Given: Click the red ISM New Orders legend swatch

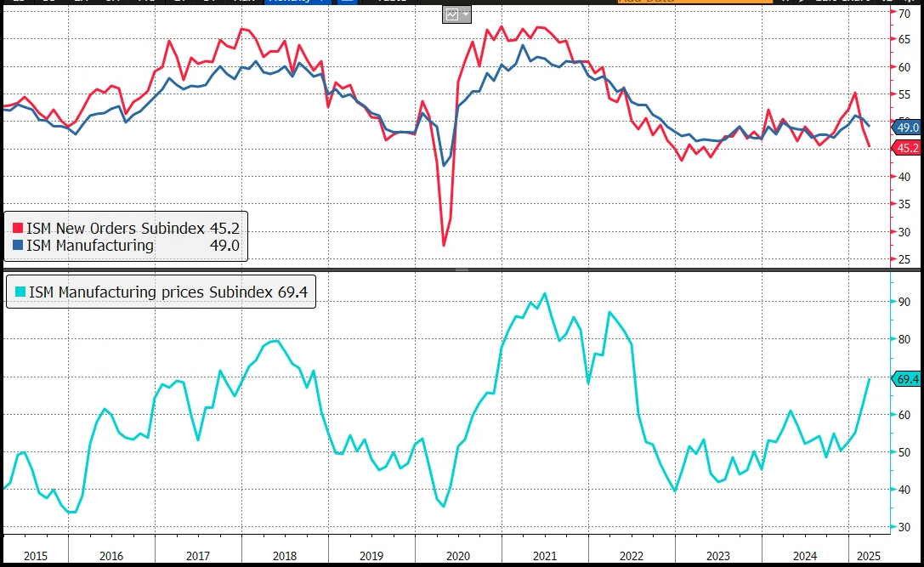Looking at the screenshot, I should (x=18, y=228).
